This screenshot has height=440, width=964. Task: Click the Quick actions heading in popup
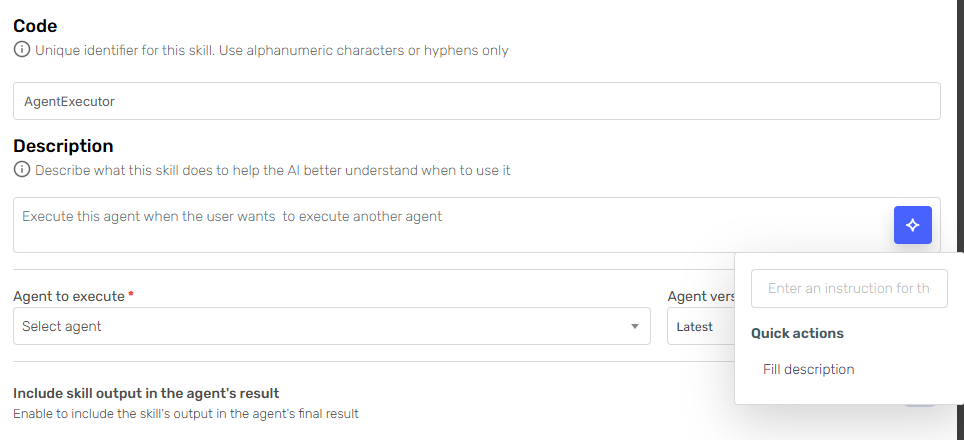pos(797,333)
